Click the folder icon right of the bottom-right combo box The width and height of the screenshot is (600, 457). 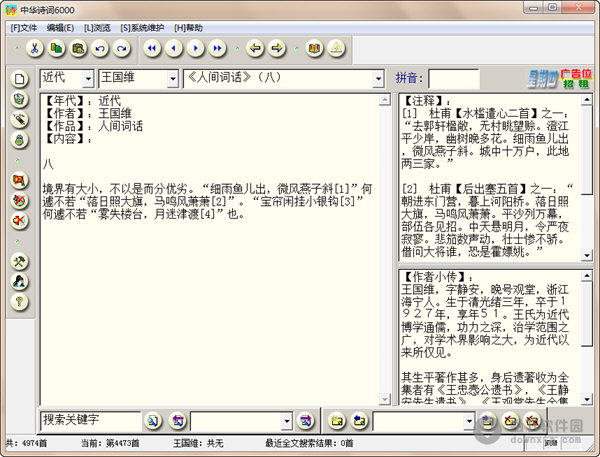[487, 421]
